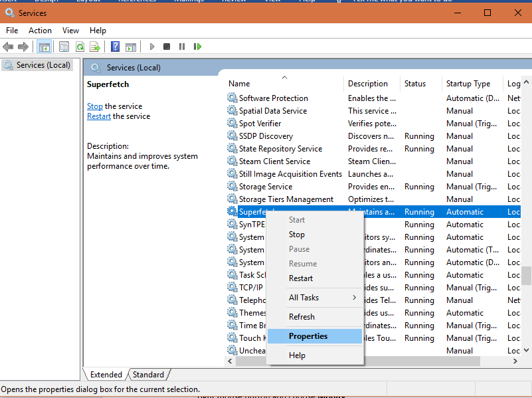The width and height of the screenshot is (532, 398).
Task: Select the Software Protection service row
Action: click(x=373, y=98)
